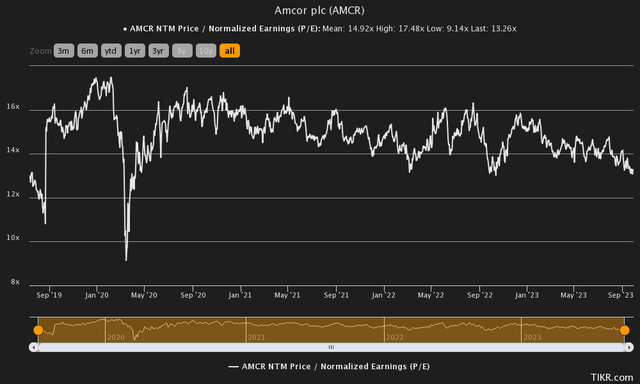Click the Jan '23 x-axis label
640x384 pixels.
pos(527,295)
